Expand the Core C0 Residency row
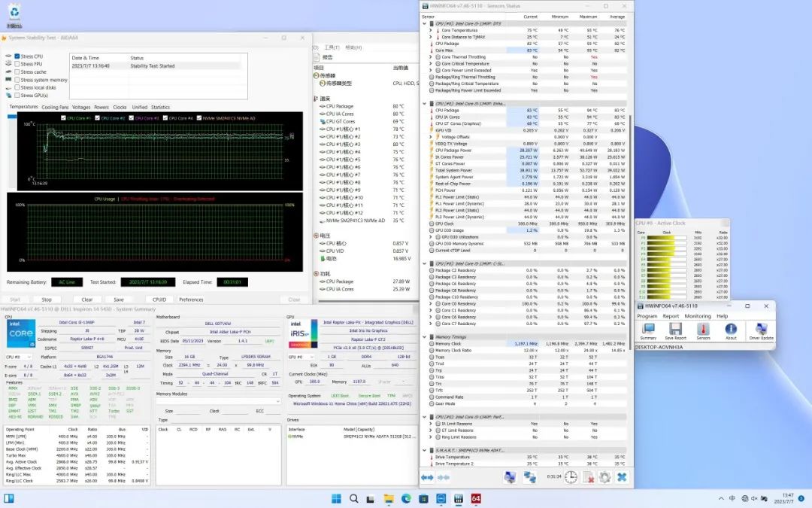Screen dimensions: 812x508 coord(432,303)
